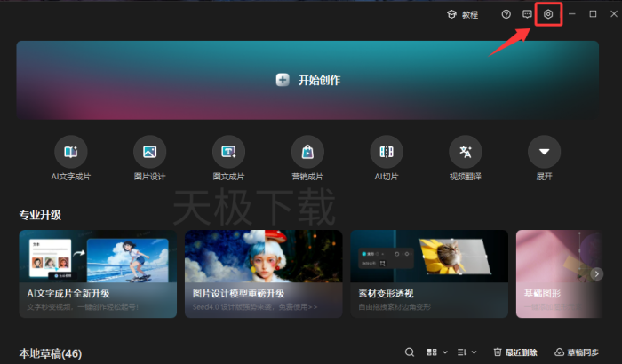Open the settings gear icon
The height and width of the screenshot is (364, 622).
pyautogui.click(x=548, y=14)
